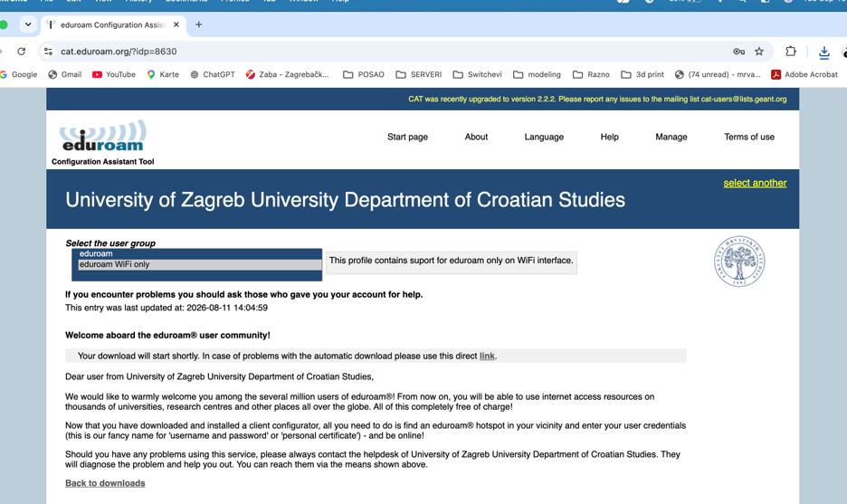Click the University of Zagreb institution heading
The height and width of the screenshot is (504, 847).
click(345, 200)
